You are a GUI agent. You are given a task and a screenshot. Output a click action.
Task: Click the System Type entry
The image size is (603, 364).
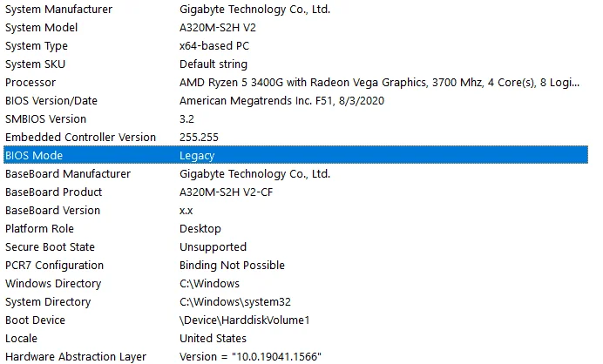click(x=295, y=46)
